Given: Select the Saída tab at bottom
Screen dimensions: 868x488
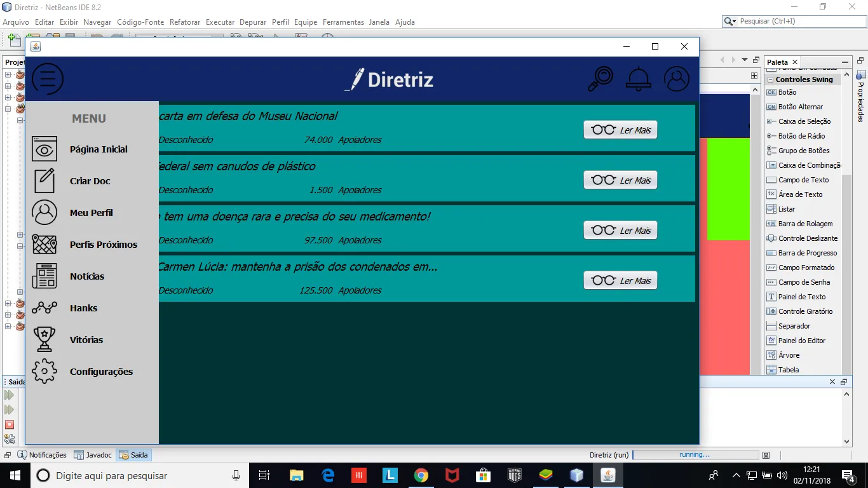Looking at the screenshot, I should (x=133, y=455).
